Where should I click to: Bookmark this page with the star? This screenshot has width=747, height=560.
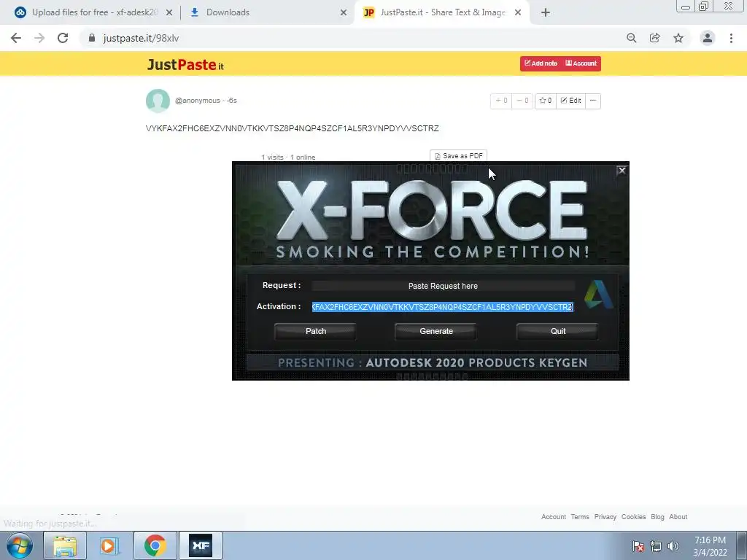click(x=678, y=38)
